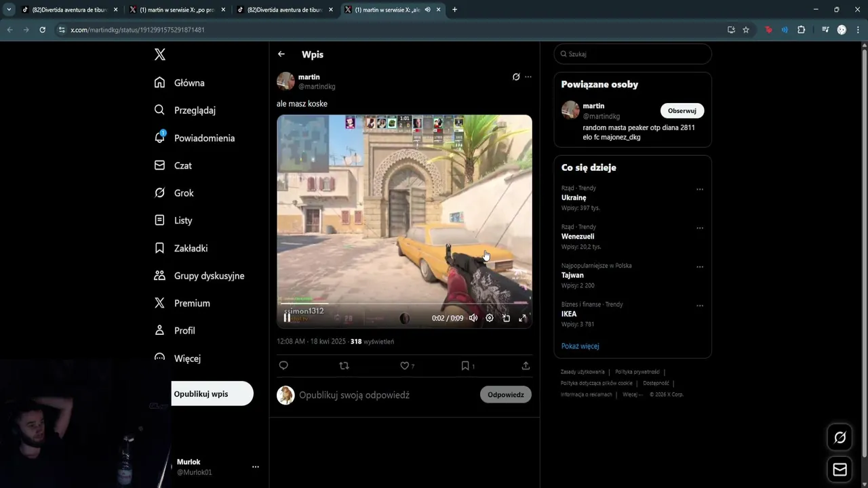Screen dimensions: 868x488
Task: Bookmark page with star icon
Action: coord(746,30)
